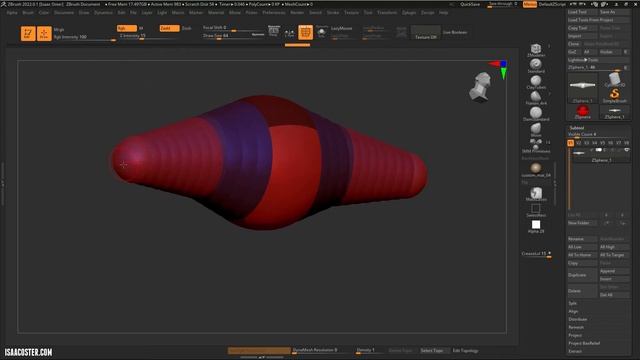
Task: Activate the Draw mode button
Action: pos(44,33)
